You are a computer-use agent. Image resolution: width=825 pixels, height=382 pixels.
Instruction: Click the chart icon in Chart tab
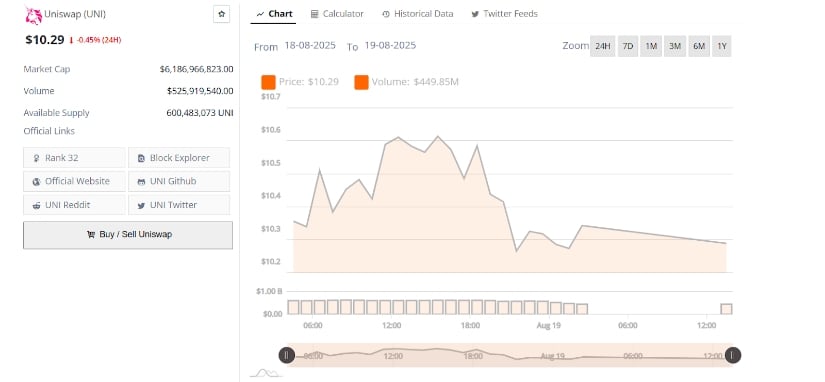pos(260,14)
